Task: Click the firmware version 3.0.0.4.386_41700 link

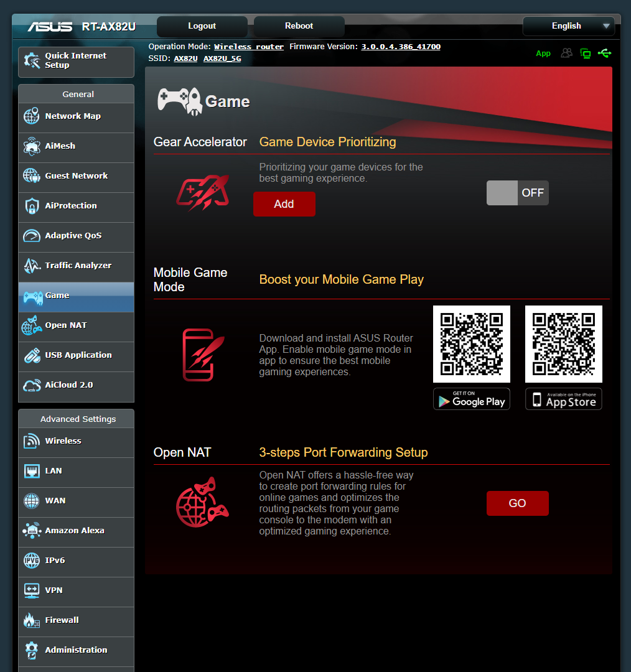Action: coord(401,47)
